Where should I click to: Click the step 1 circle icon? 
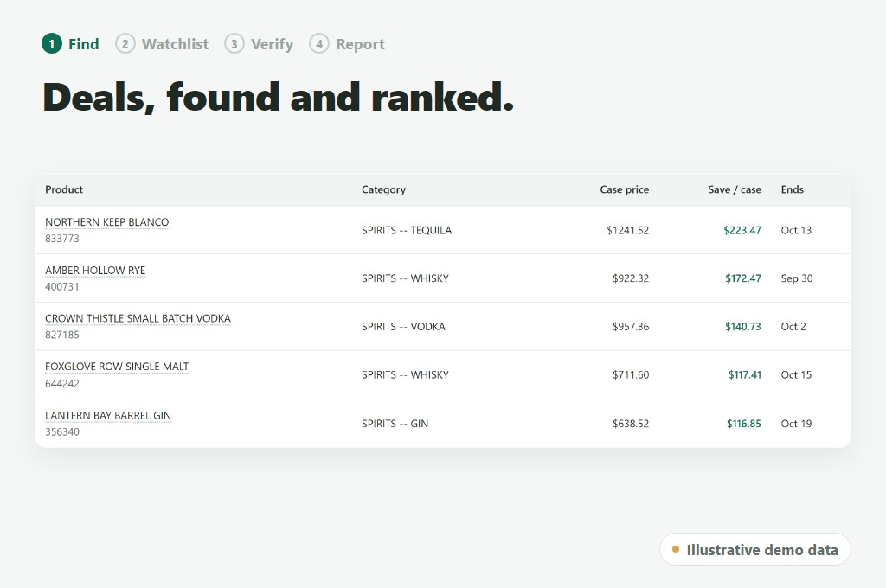51,43
